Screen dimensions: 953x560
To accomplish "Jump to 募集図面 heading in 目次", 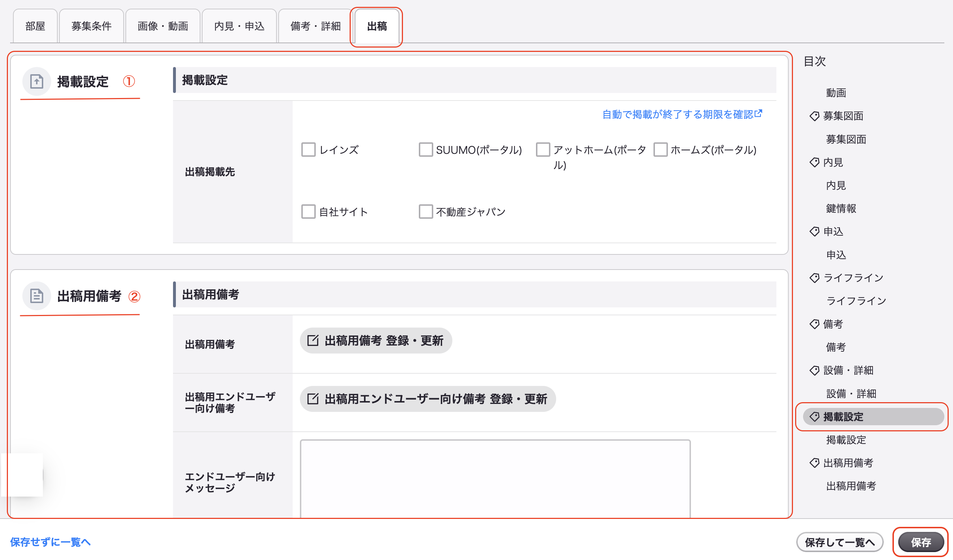I will click(843, 116).
